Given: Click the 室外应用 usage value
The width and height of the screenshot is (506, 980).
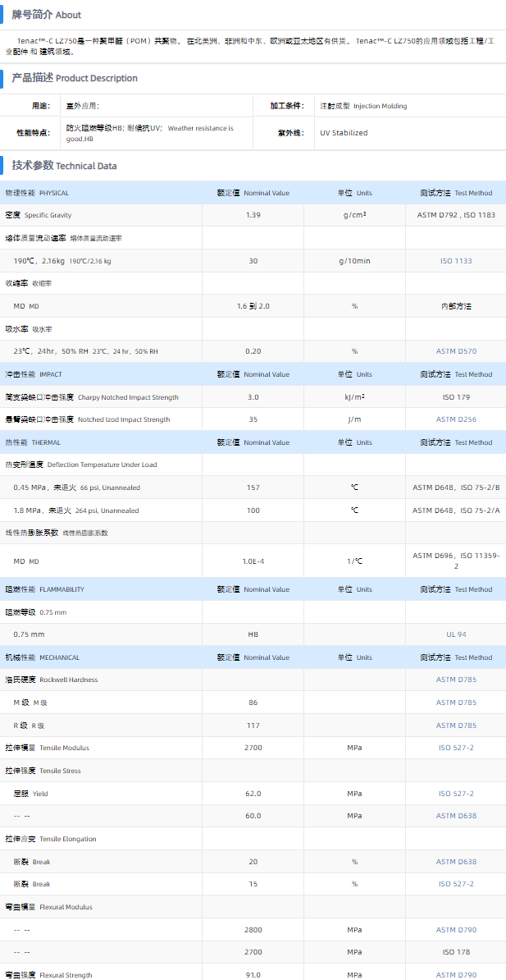Looking at the screenshot, I should (83, 106).
